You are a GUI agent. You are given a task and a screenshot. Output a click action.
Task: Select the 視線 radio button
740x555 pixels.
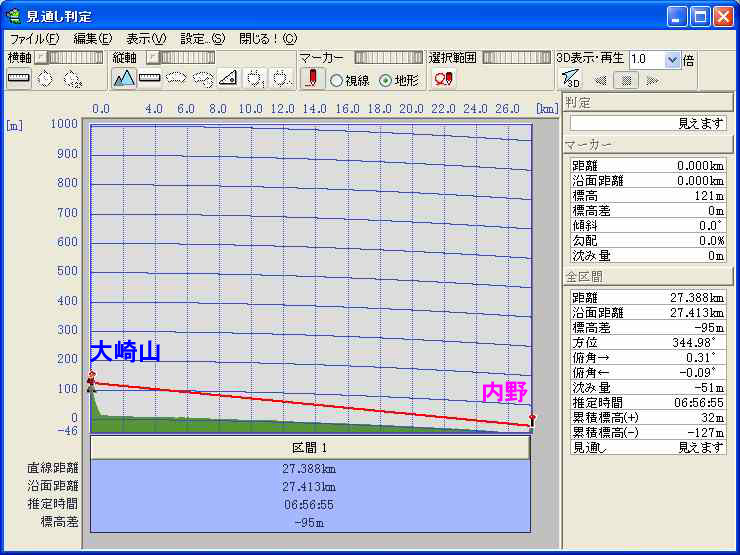[336, 81]
